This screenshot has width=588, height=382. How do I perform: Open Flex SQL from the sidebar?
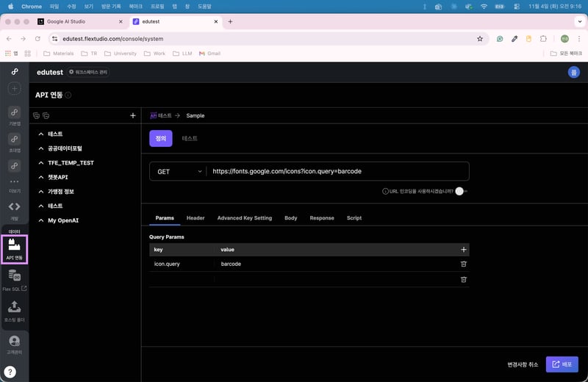14,278
